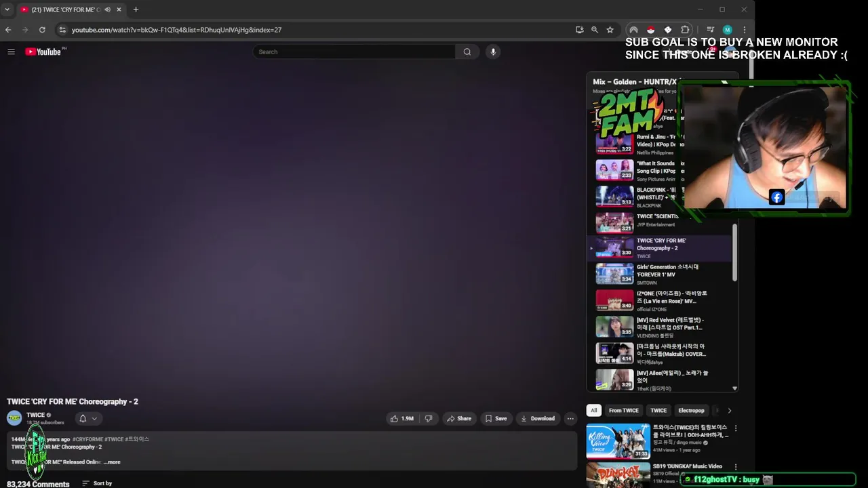Viewport: 868px width, 488px height.
Task: Open the zoom magnifier in address bar
Action: pyautogui.click(x=595, y=30)
